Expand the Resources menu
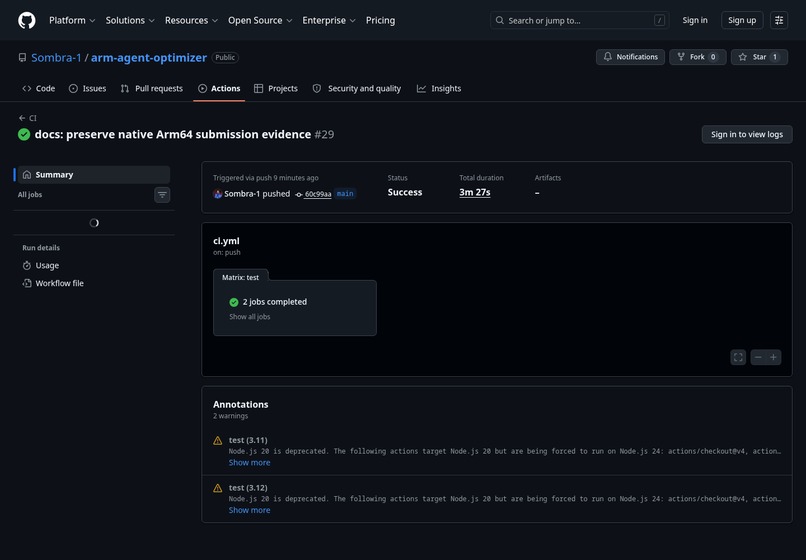 click(191, 21)
